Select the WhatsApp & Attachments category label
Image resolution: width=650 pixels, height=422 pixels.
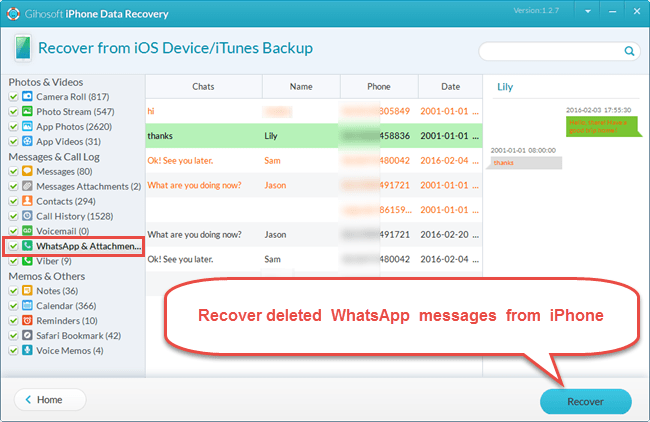(88, 246)
